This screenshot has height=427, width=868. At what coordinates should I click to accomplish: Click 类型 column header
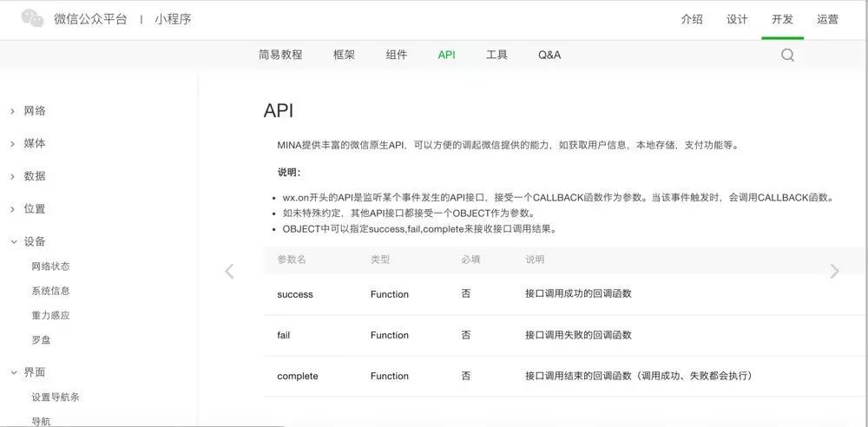380,259
